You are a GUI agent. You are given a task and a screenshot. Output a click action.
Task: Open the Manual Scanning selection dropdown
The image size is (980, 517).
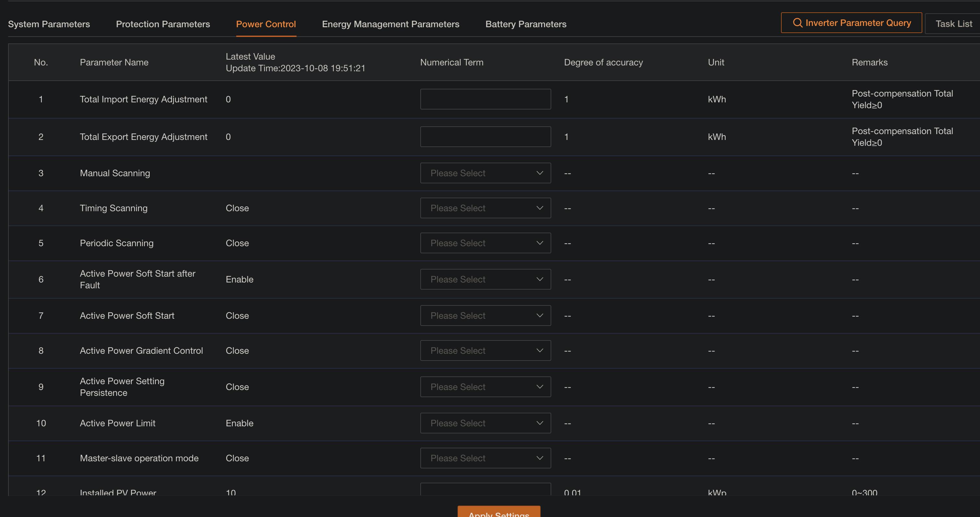coord(485,173)
